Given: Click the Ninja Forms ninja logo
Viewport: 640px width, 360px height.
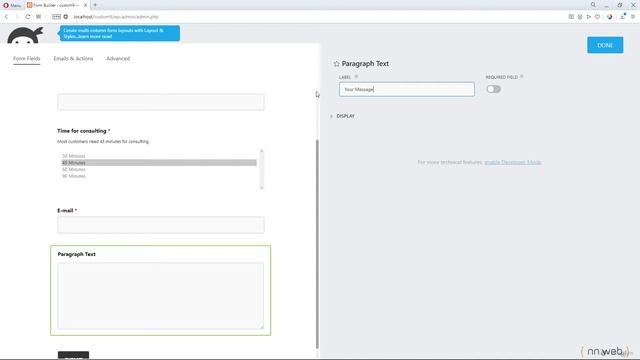Looking at the screenshot, I should (x=25, y=35).
